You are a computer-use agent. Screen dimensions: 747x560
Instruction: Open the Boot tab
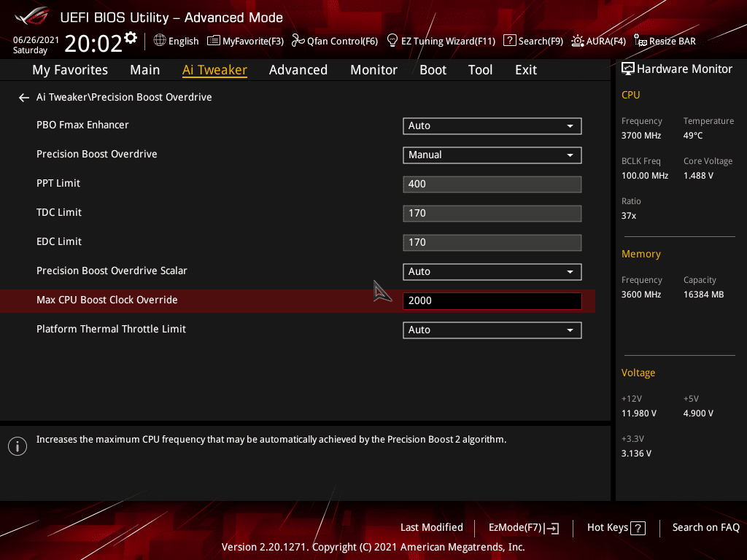433,70
